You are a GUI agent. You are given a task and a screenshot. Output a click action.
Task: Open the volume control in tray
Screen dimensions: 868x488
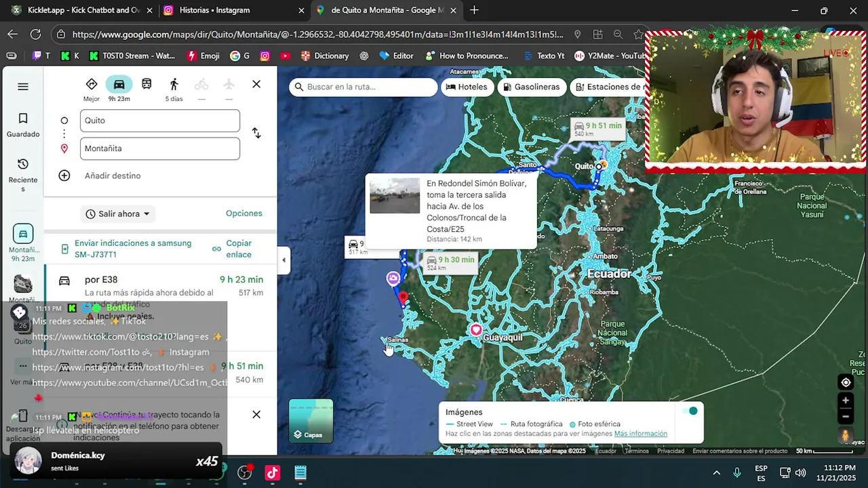tap(800, 472)
